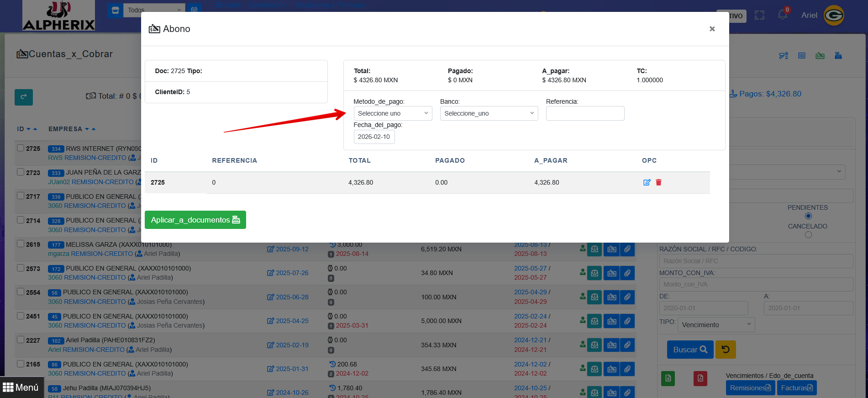Select the PENDIENTES radio button
Viewport: 868px width, 398px height.
pos(808,216)
